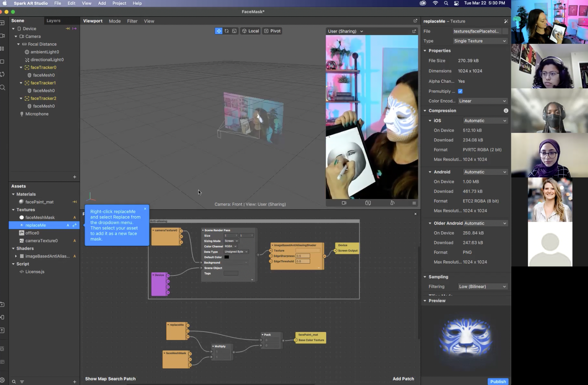Open the Viewport Filter menu
The width and height of the screenshot is (588, 385).
(x=132, y=21)
